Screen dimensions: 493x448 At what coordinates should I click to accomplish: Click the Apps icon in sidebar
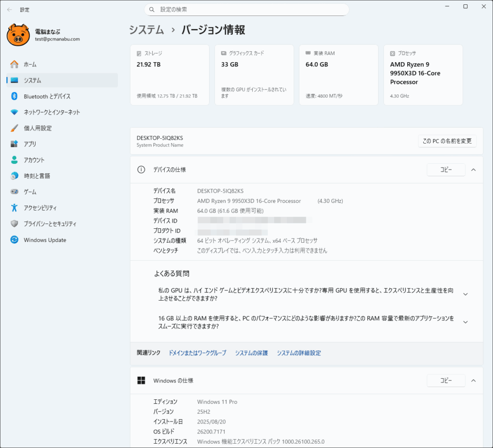coord(14,144)
